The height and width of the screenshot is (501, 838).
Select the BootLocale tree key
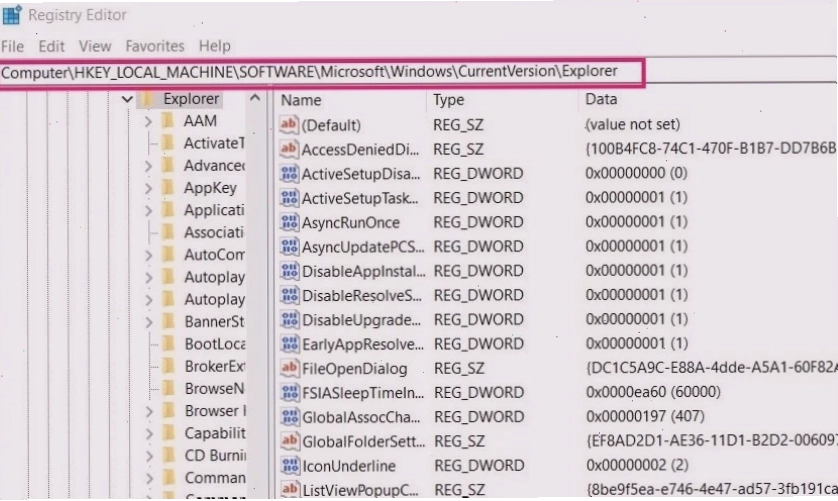(214, 344)
